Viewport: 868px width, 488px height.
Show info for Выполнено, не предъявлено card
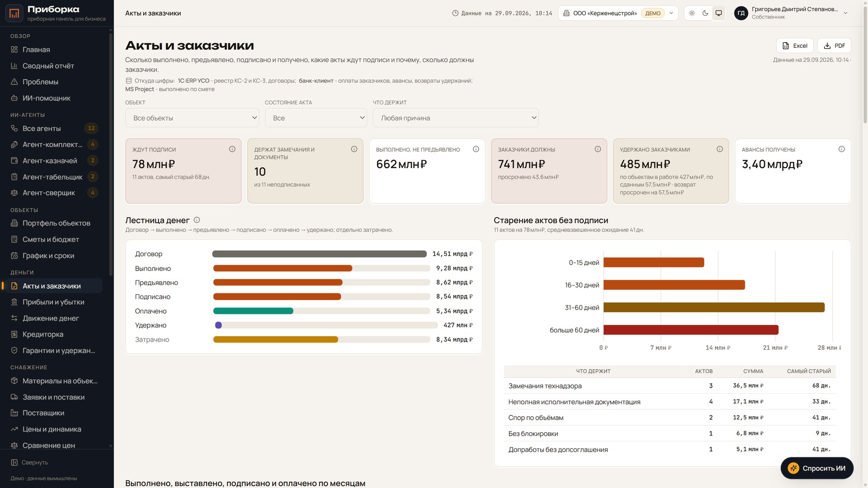[476, 149]
